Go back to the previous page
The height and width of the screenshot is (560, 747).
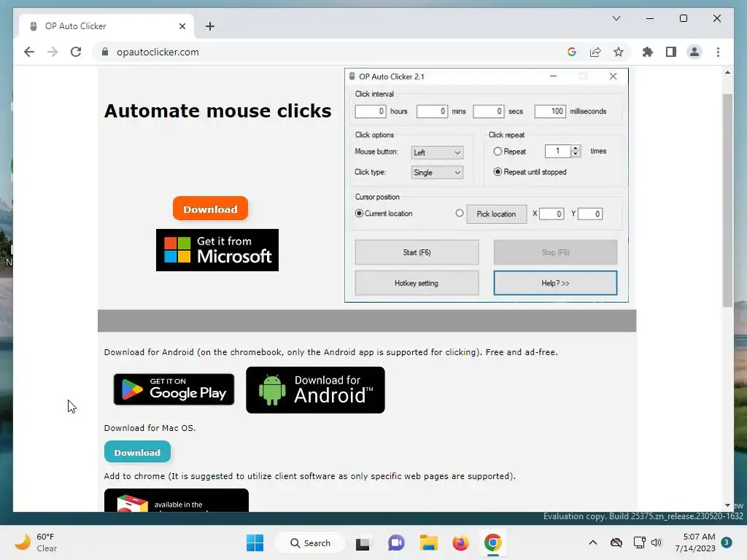(x=29, y=52)
